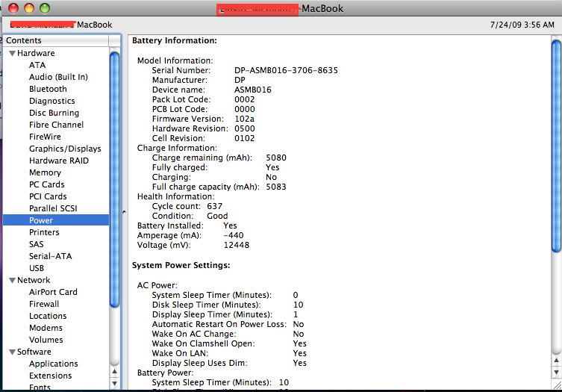Open the Modems entry
The image size is (562, 392).
tap(46, 328)
